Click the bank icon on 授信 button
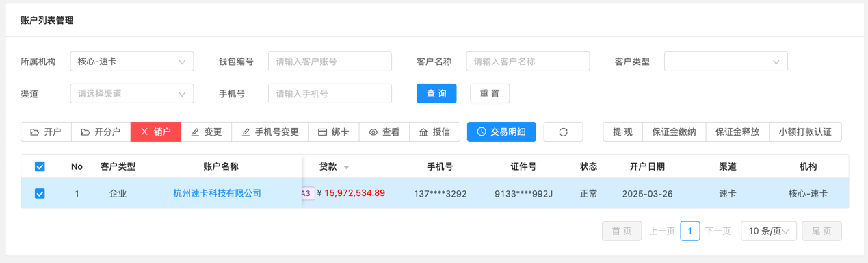 (423, 132)
